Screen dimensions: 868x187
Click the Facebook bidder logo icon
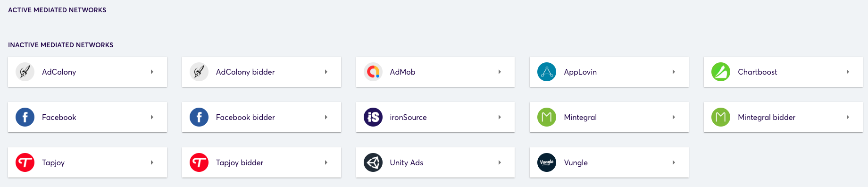[x=199, y=117]
